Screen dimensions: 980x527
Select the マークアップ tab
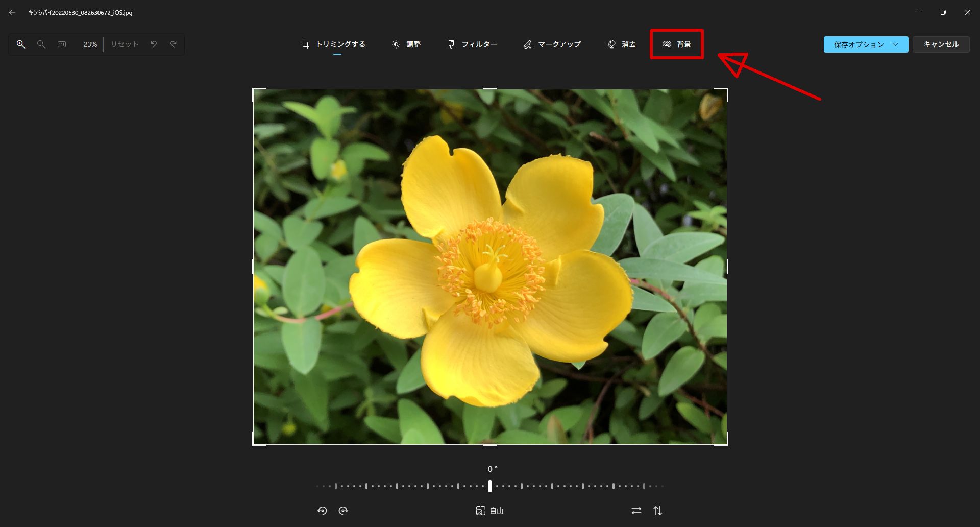(x=552, y=44)
